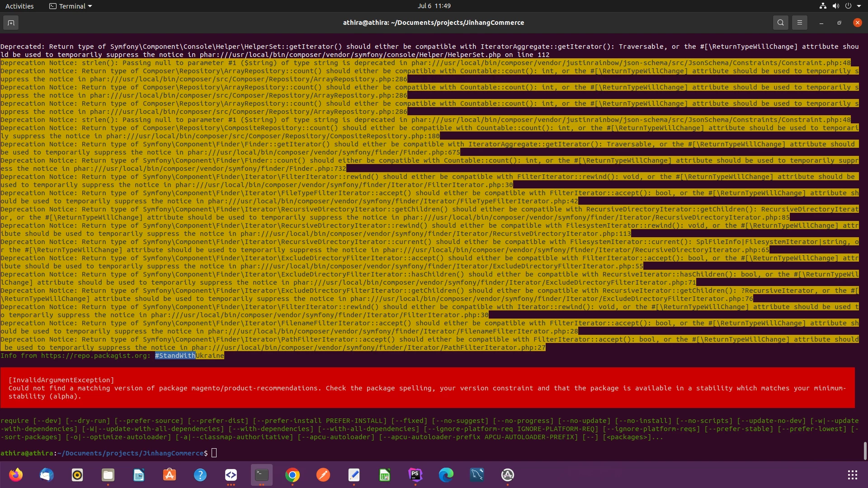Viewport: 868px width, 488px height.
Task: Launch PhpStorm from the dock
Action: coord(415,475)
